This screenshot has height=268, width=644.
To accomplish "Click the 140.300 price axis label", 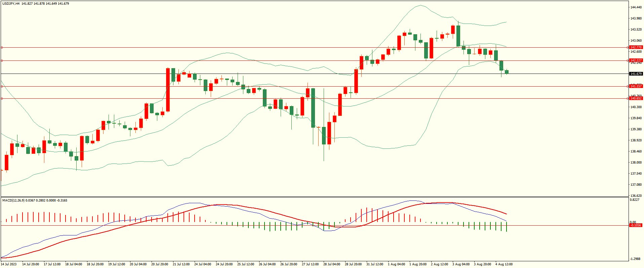I will click(636, 107).
